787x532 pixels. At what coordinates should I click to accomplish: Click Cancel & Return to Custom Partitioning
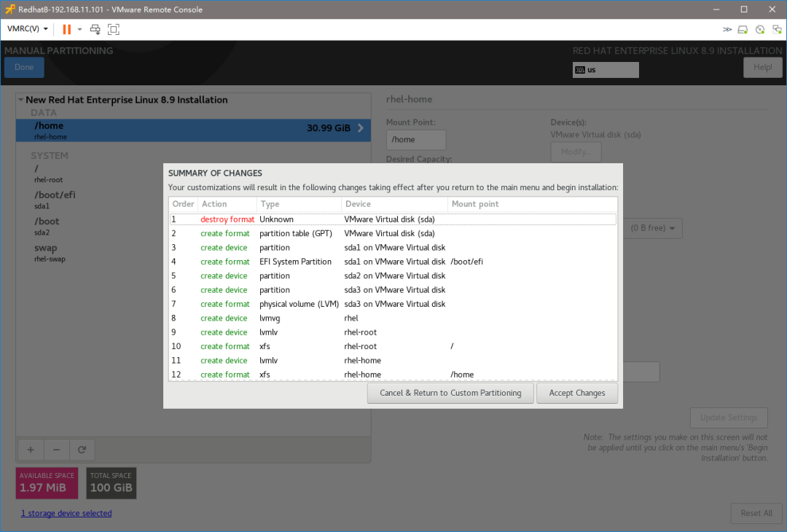click(x=450, y=393)
